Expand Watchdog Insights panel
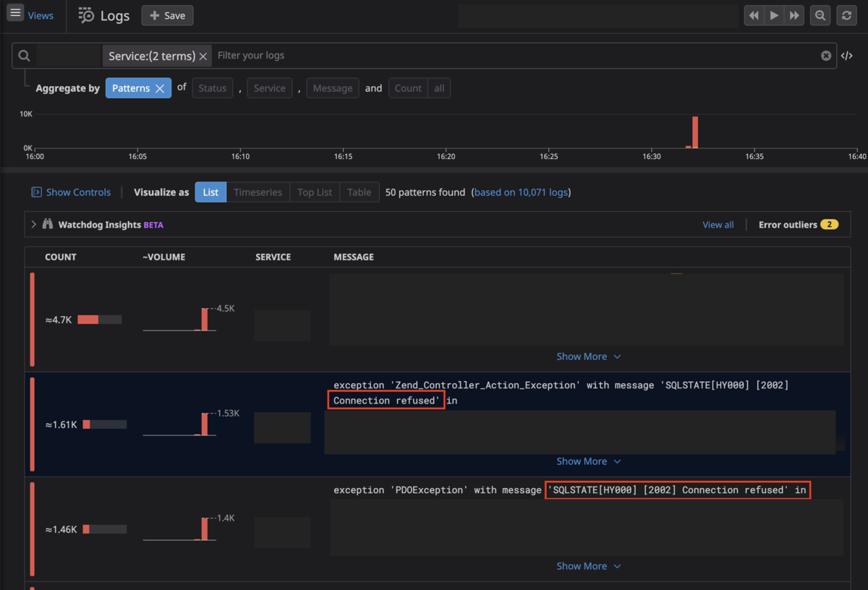 coord(33,225)
